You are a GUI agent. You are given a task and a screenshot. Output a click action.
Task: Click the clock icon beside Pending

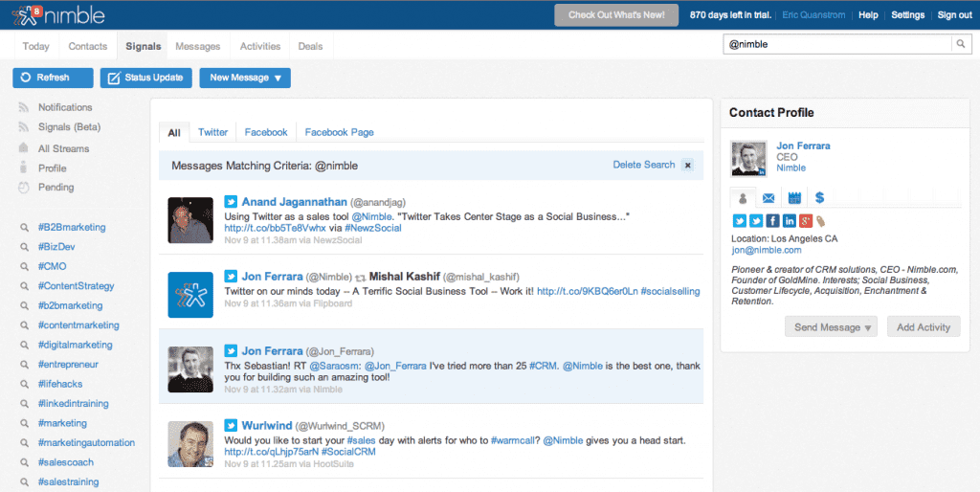pyautogui.click(x=24, y=187)
